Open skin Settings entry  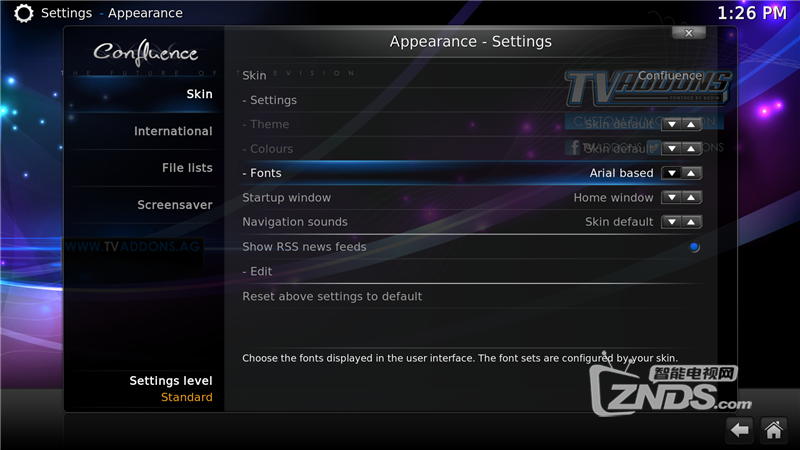(x=470, y=100)
